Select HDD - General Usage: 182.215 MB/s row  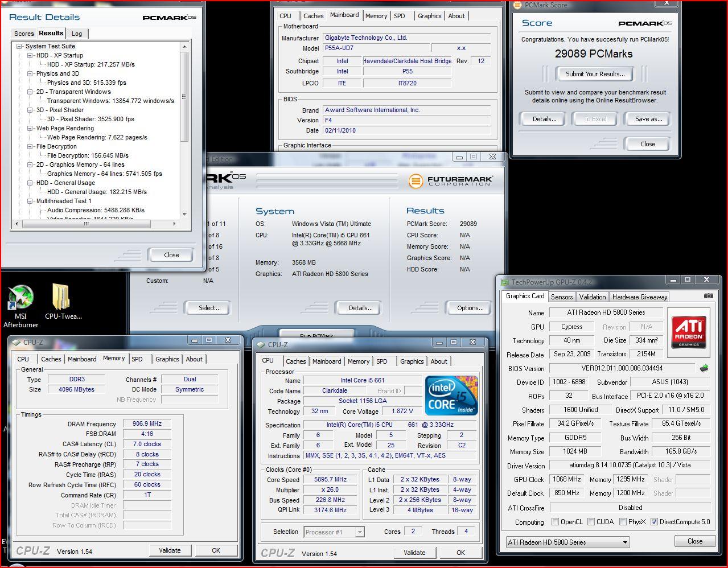97,192
